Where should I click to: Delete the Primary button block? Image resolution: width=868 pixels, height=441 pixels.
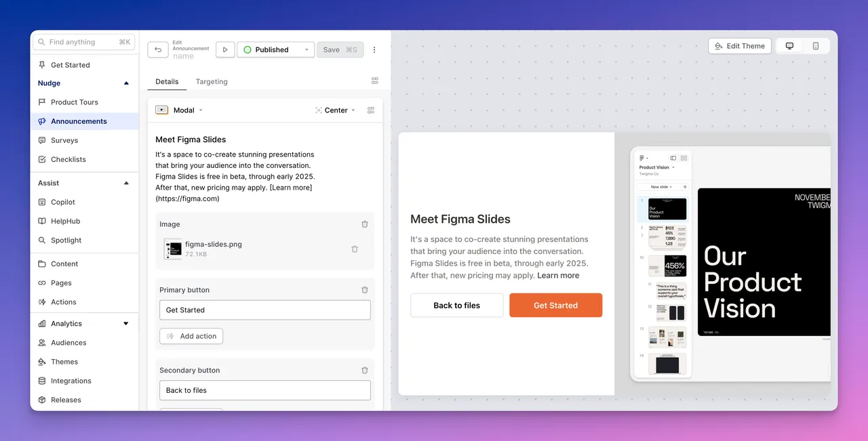[365, 290]
